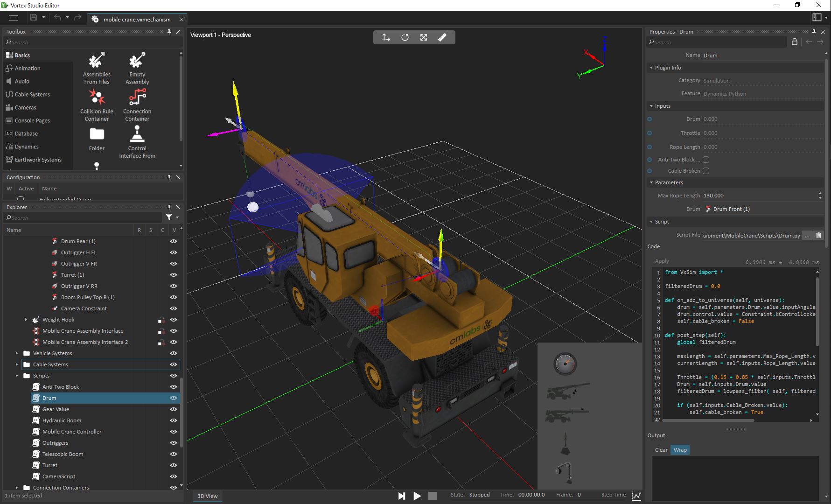The width and height of the screenshot is (831, 504).
Task: Click the redo arrow icon
Action: click(x=77, y=18)
